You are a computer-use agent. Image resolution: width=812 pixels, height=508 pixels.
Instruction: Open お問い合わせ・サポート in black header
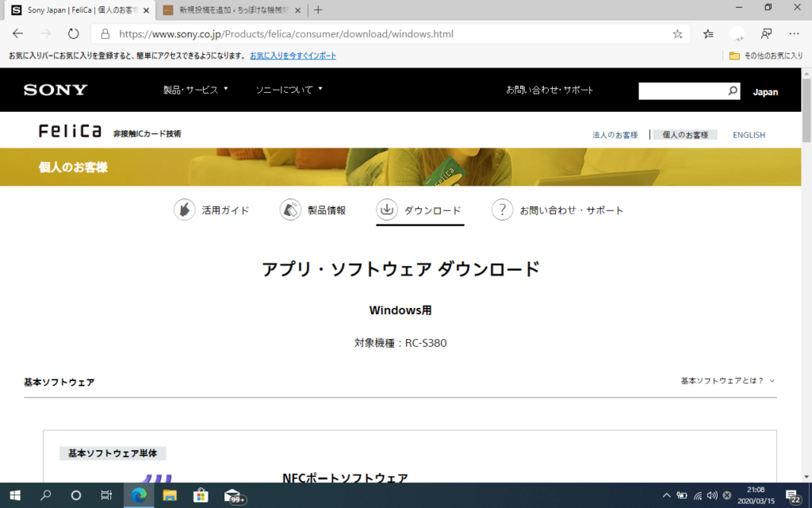550,90
